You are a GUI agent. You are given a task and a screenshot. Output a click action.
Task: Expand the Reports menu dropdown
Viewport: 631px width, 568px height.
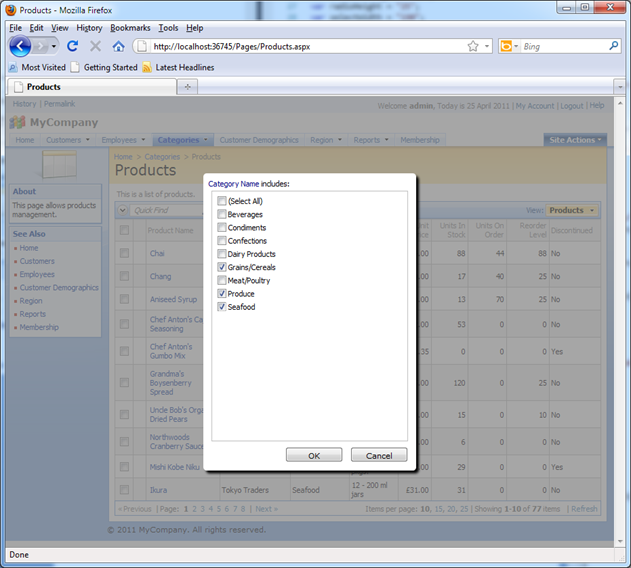pos(387,140)
